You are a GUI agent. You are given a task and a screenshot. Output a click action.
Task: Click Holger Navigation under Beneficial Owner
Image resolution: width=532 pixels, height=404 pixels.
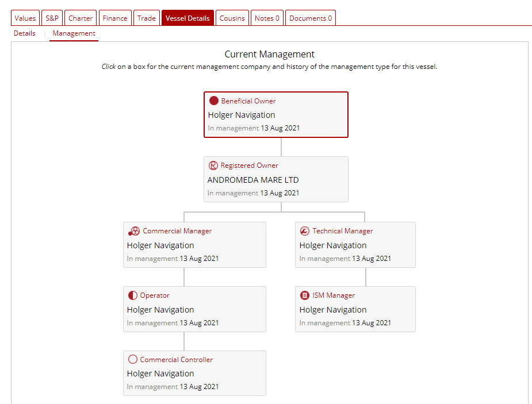(242, 116)
